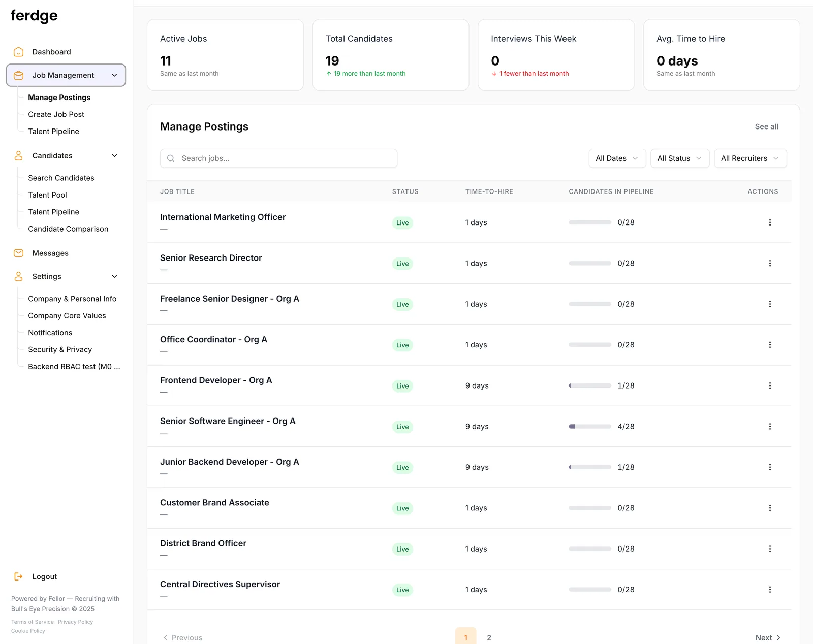Open Create Job Post menu item
The height and width of the screenshot is (644, 813).
click(x=56, y=114)
